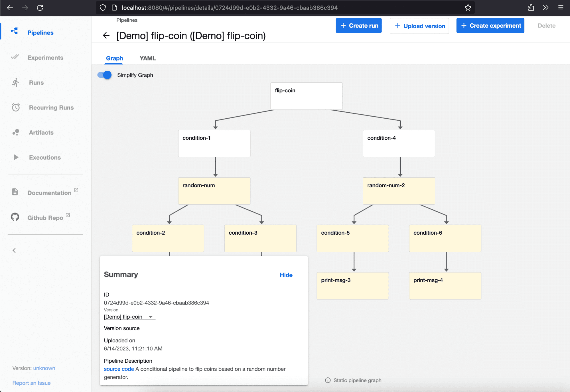Switch to the YAML tab
This screenshot has width=570, height=392.
(147, 58)
